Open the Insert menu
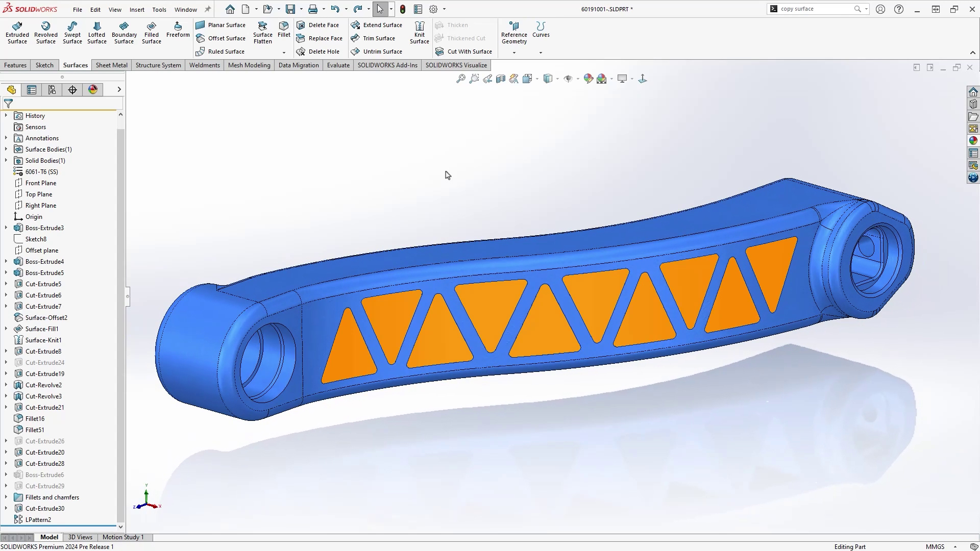Screen dimensions: 980x551 tap(137, 9)
